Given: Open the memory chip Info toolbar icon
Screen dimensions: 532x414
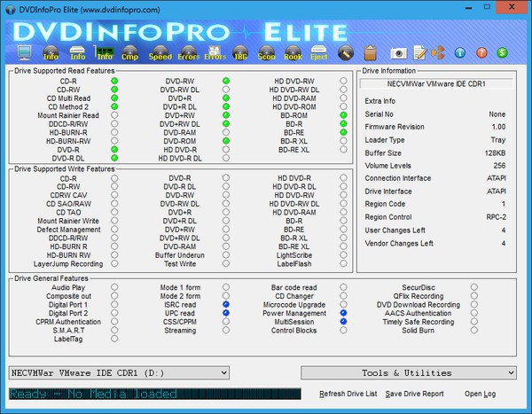Looking at the screenshot, I should 104,53.
